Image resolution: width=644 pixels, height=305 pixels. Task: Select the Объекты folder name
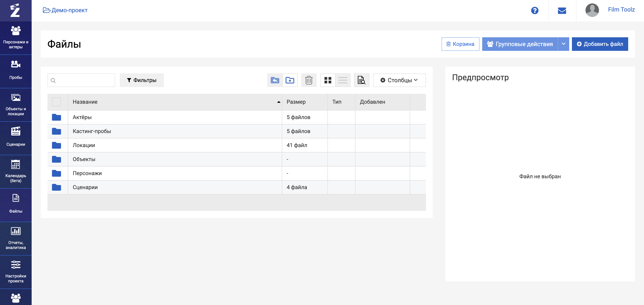point(84,159)
